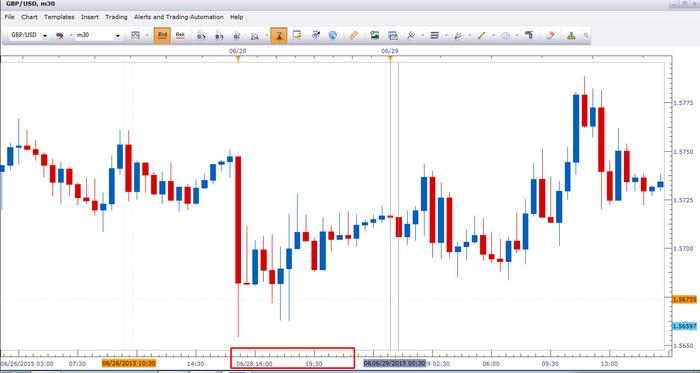Viewport: 700px width, 373px height.
Task: Click the 19:30 time axis label
Action: pyautogui.click(x=314, y=364)
